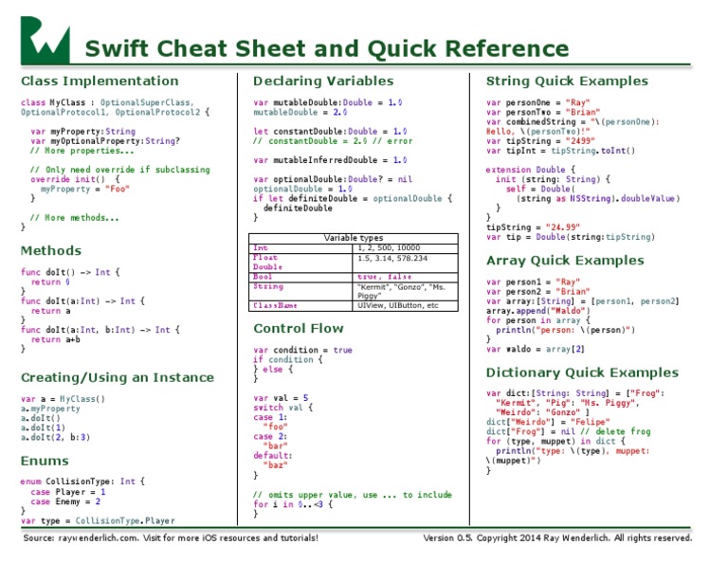The height and width of the screenshot is (563, 728).
Task: Click '// omits upper value, use ... to include'
Action: (353, 495)
